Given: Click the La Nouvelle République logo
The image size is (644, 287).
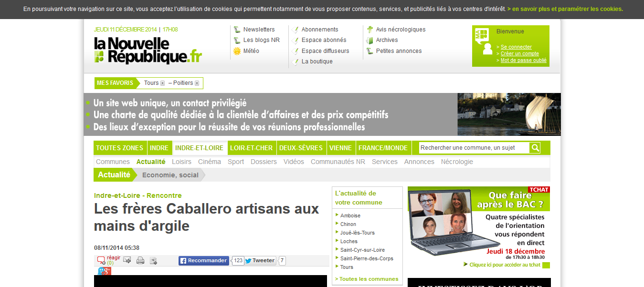Looking at the screenshot, I should pos(148,51).
